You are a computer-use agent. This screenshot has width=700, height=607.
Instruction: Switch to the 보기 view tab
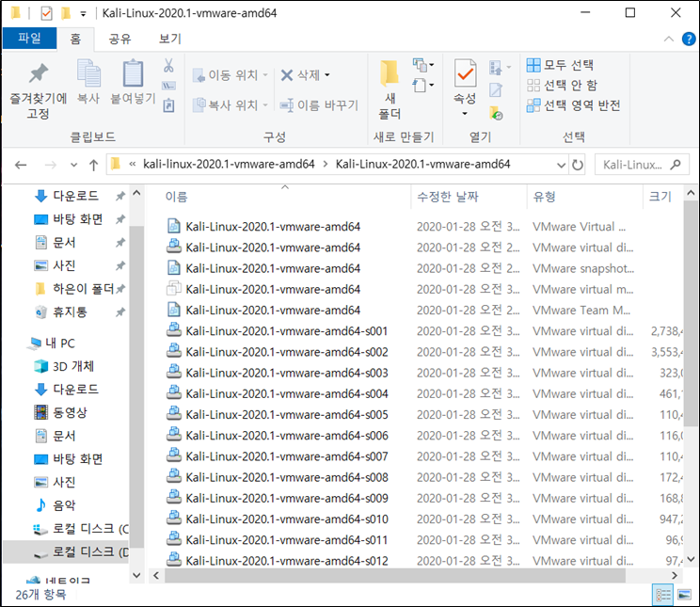point(170,39)
